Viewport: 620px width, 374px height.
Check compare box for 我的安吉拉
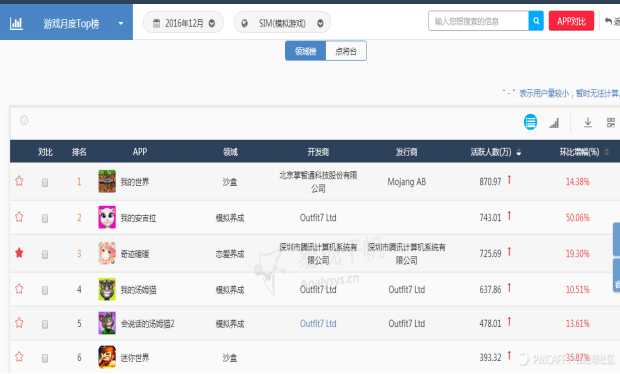(x=45, y=218)
